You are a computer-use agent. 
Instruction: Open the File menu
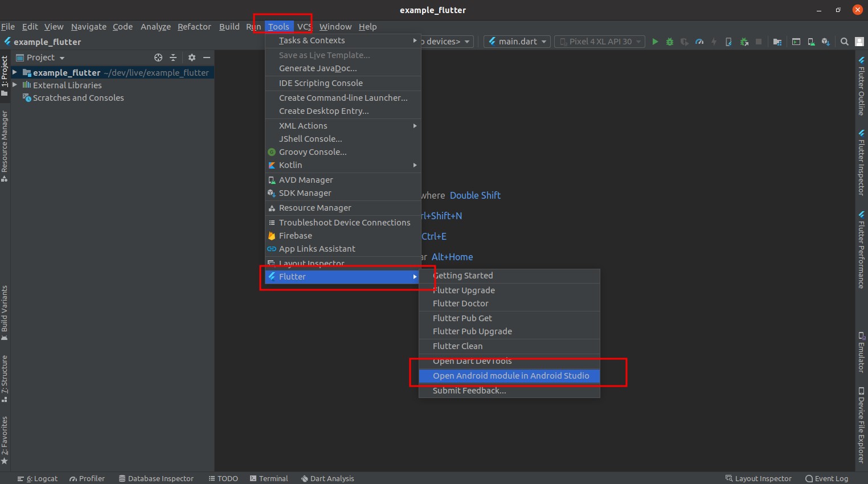tap(8, 27)
